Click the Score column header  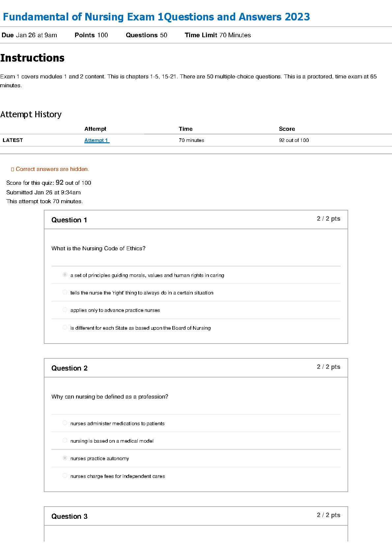(287, 129)
